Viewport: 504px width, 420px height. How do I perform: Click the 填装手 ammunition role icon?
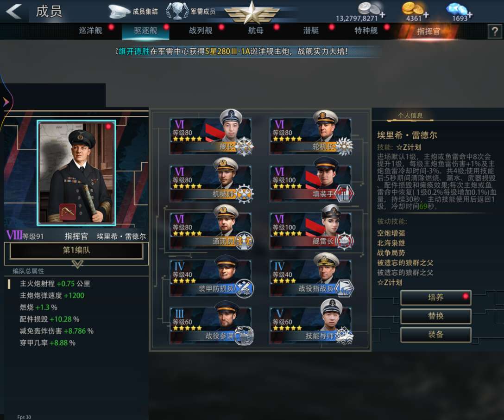tap(344, 194)
